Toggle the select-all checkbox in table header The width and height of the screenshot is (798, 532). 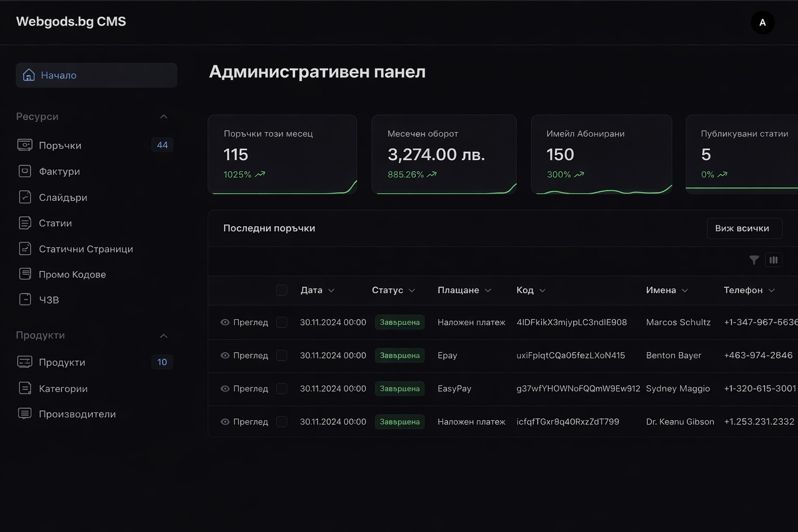(x=282, y=290)
